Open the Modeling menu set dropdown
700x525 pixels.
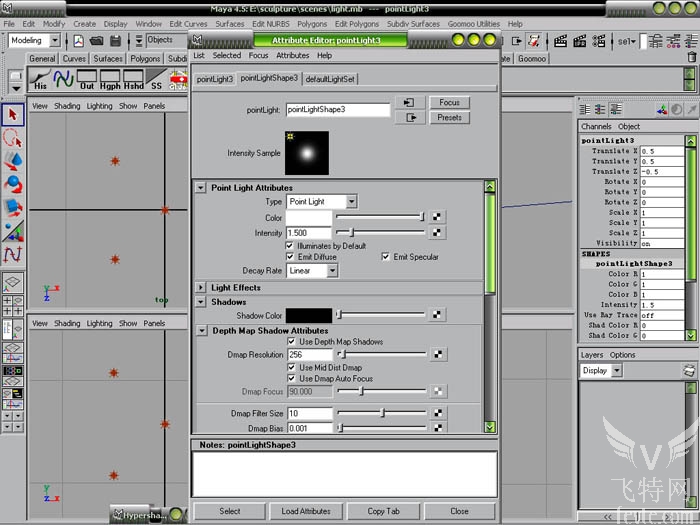(34, 41)
